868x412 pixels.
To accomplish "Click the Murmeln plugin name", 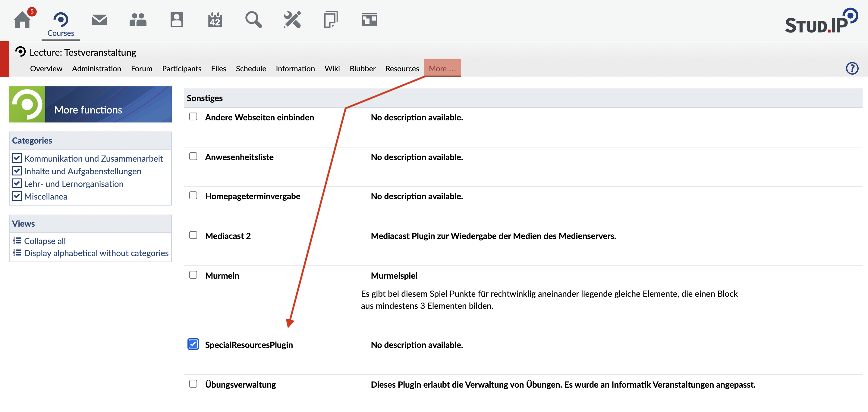I will click(222, 276).
